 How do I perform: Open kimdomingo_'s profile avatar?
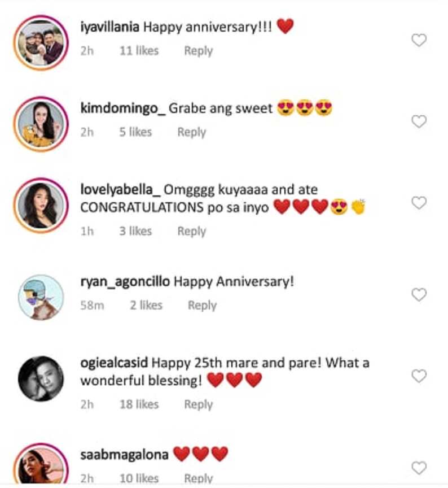pos(41,124)
